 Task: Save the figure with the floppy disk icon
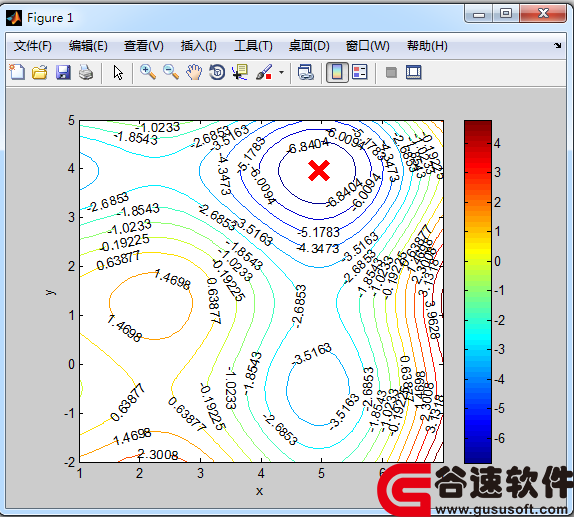point(63,72)
